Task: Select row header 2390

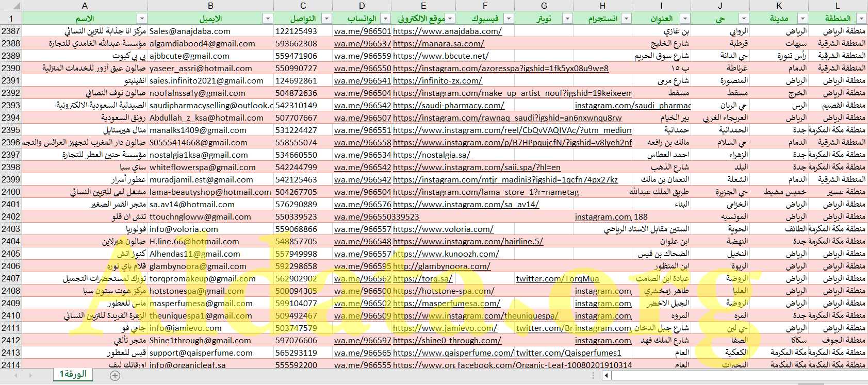Action: coord(11,68)
